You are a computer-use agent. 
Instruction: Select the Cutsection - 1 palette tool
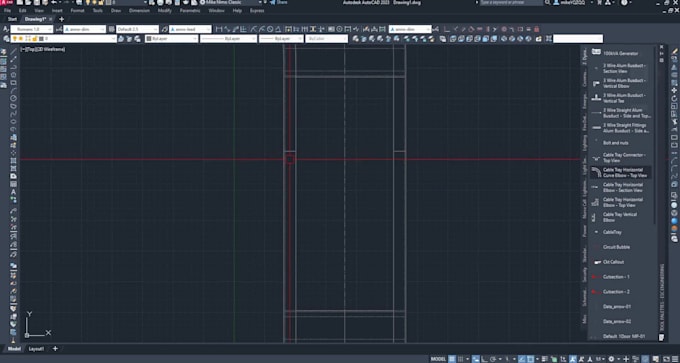(621, 277)
